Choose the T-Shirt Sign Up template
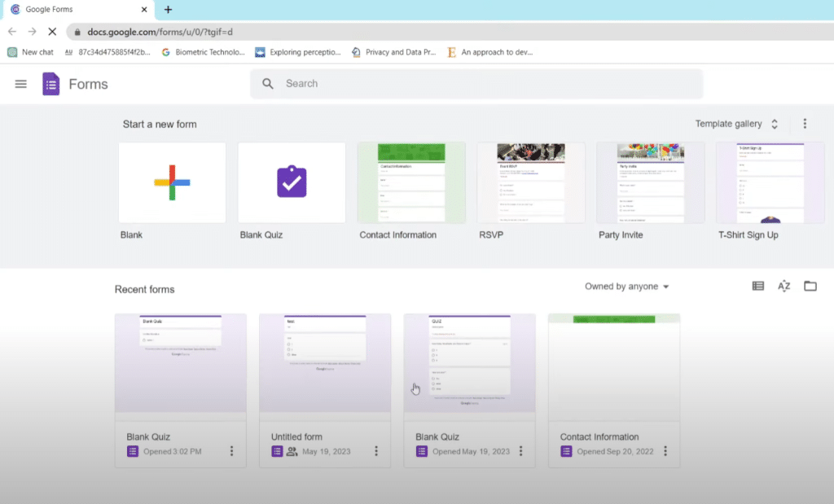The width and height of the screenshot is (834, 504). pyautogui.click(x=770, y=182)
